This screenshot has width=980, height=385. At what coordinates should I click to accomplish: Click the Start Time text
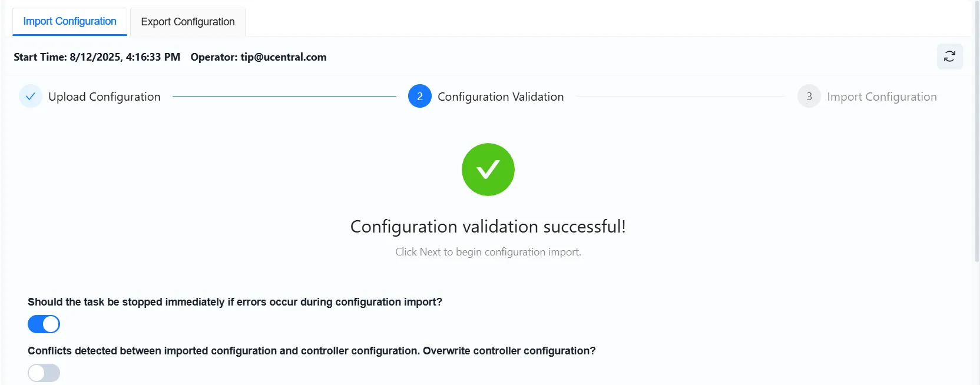[x=97, y=57]
